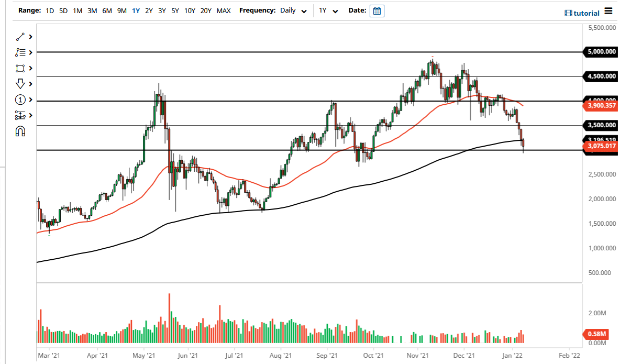Switch to the 5Y range tab
Screen dimensions: 620x364
pos(175,10)
